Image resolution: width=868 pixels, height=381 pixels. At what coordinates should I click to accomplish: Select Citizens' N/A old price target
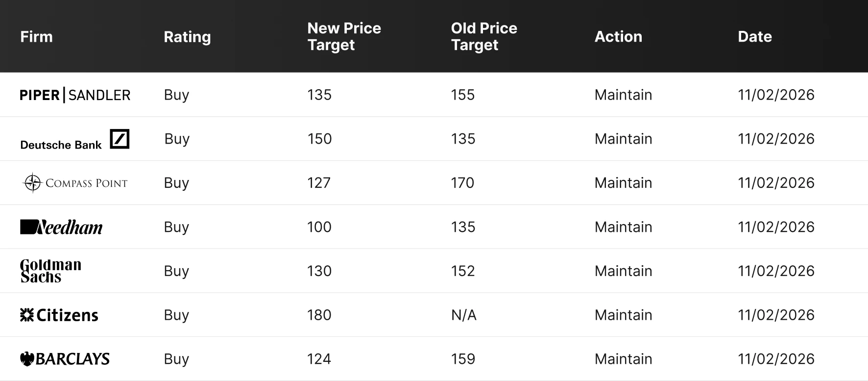[x=463, y=315]
